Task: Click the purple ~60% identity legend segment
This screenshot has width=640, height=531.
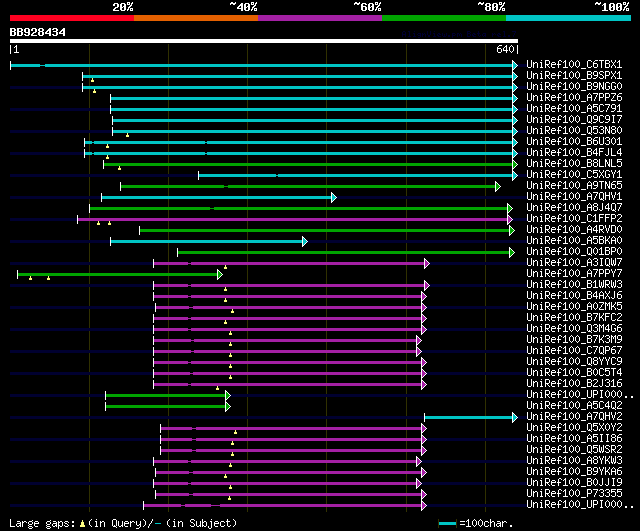Action: 320,18
